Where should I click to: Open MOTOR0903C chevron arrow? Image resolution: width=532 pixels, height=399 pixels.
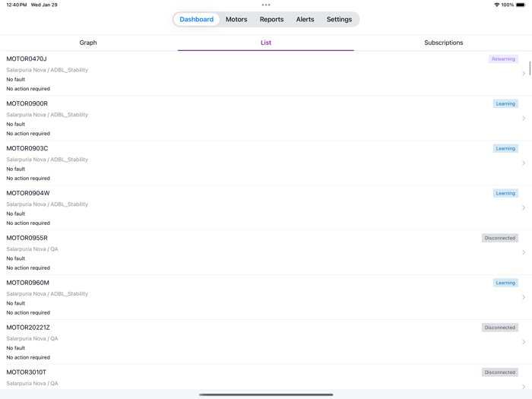click(x=524, y=163)
